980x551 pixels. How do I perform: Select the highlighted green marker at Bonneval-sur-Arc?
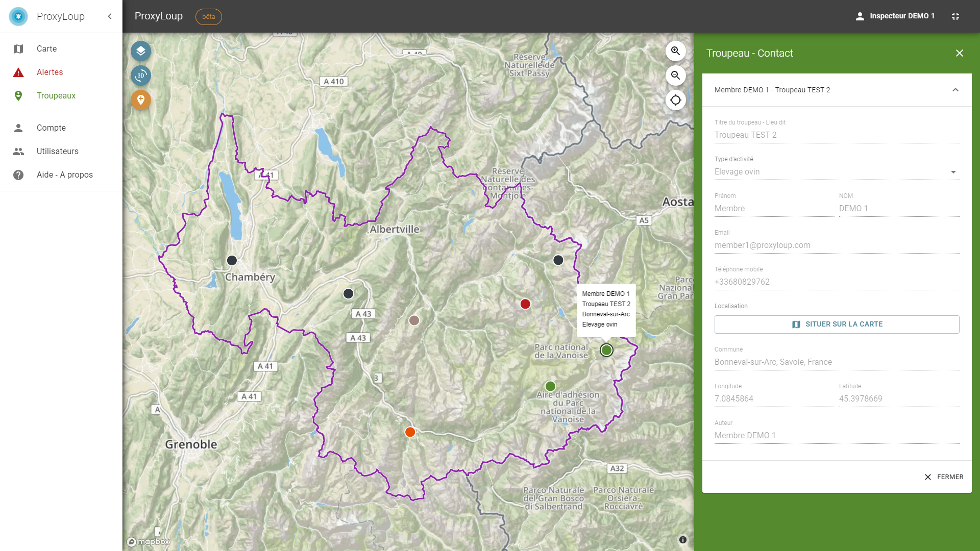point(606,350)
